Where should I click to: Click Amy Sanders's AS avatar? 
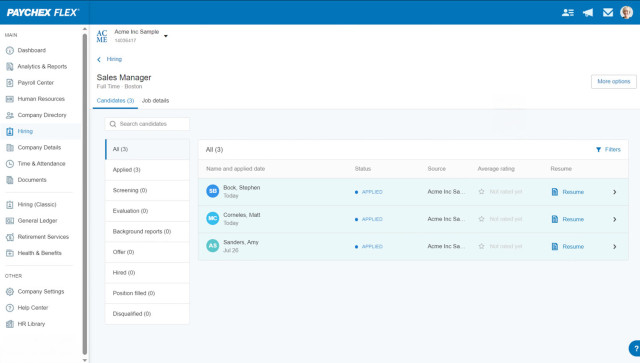click(x=213, y=246)
